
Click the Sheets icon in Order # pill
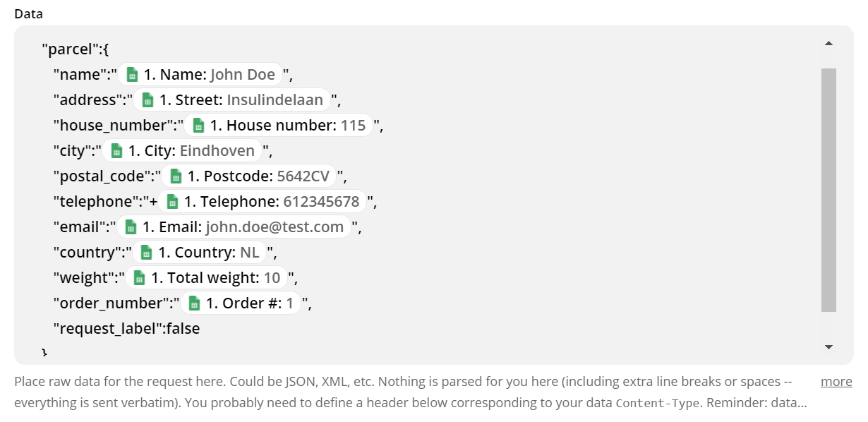194,303
